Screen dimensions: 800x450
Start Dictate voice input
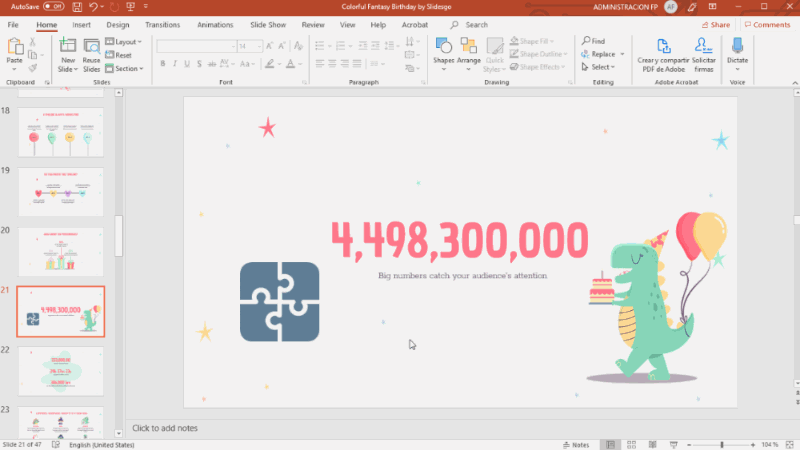click(x=738, y=52)
